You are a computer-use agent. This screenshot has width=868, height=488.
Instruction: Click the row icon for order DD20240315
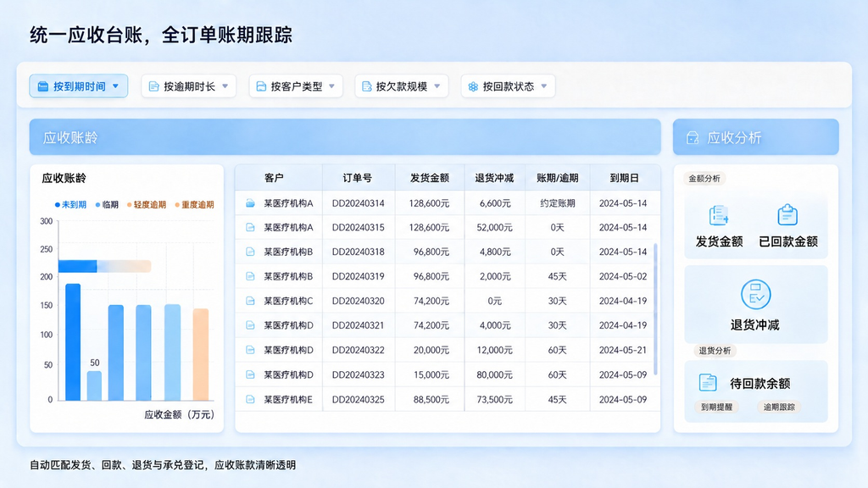tap(250, 227)
